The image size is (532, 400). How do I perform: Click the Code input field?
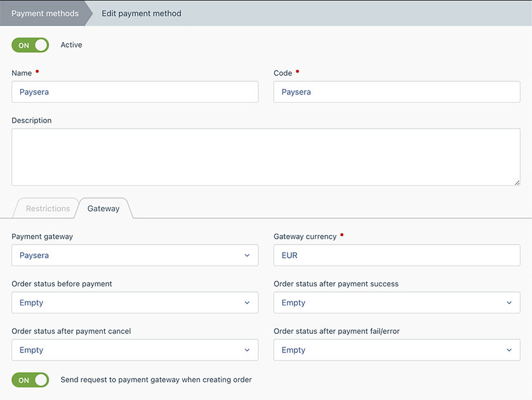pos(397,92)
